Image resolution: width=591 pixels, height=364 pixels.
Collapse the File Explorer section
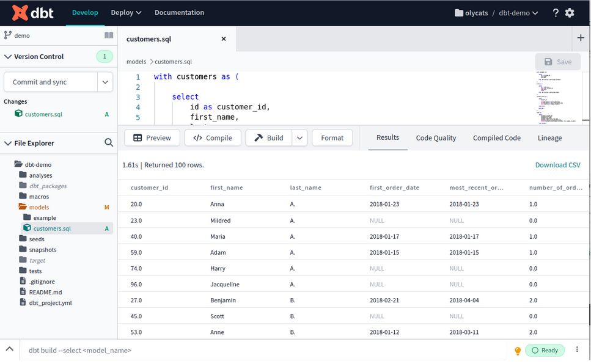click(x=7, y=143)
